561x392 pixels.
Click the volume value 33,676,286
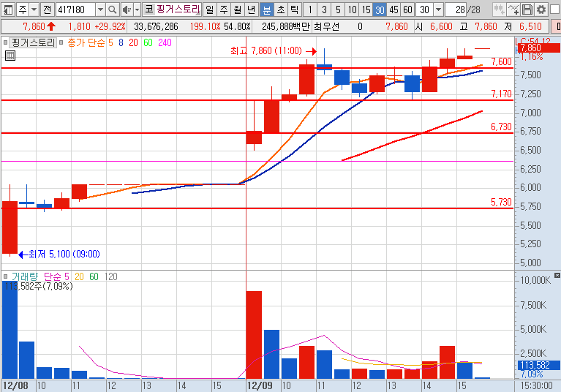click(156, 26)
